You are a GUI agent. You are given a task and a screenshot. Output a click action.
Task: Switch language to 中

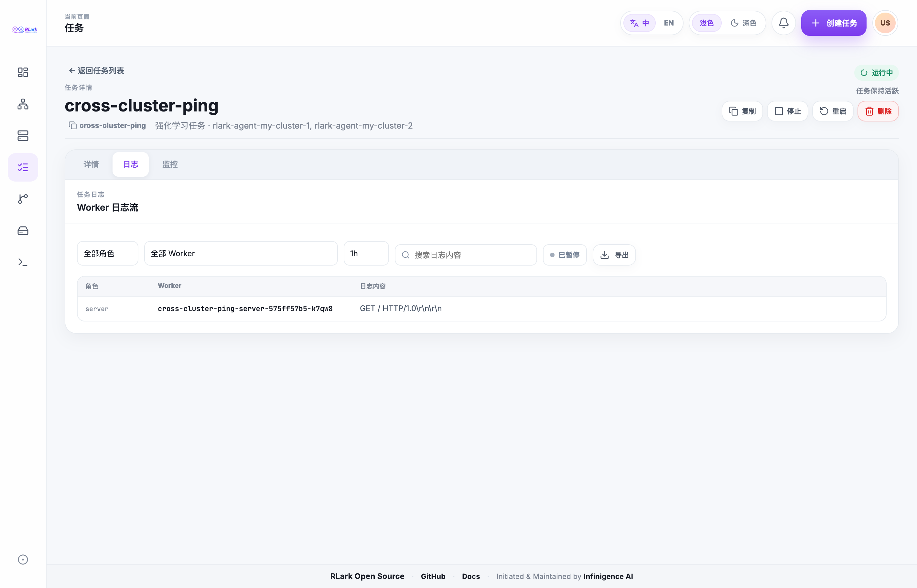point(640,23)
